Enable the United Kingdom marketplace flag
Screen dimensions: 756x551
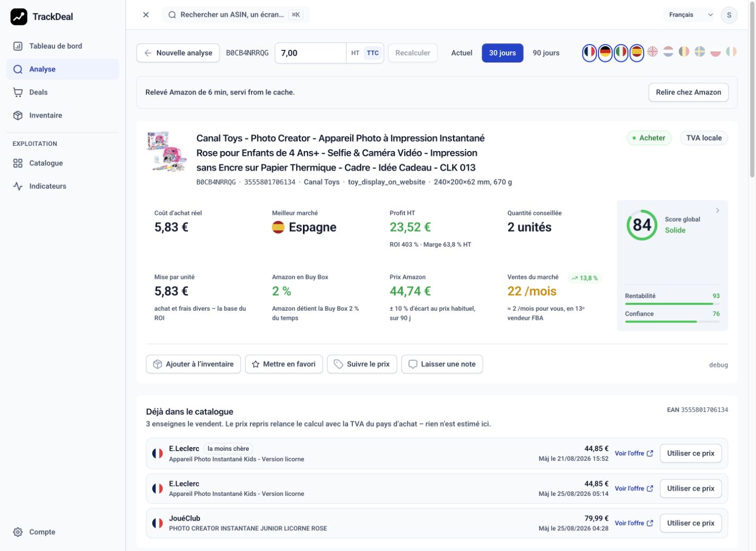(653, 52)
